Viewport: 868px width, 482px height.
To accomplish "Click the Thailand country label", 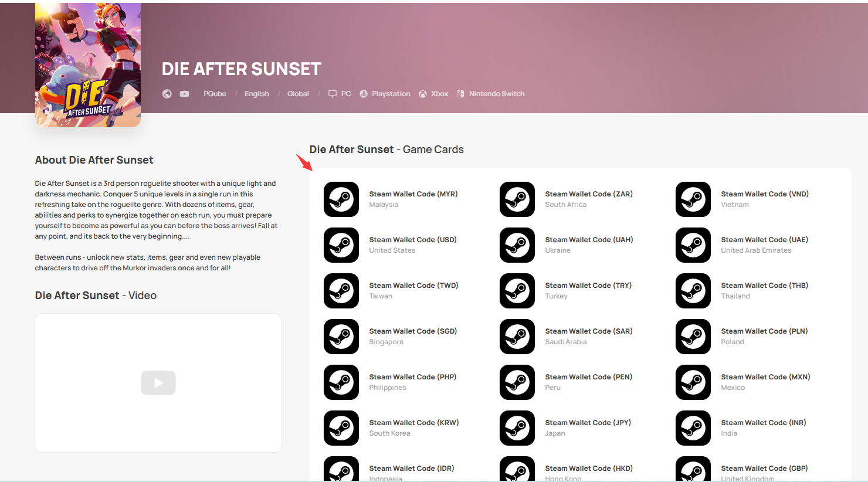I will point(735,296).
